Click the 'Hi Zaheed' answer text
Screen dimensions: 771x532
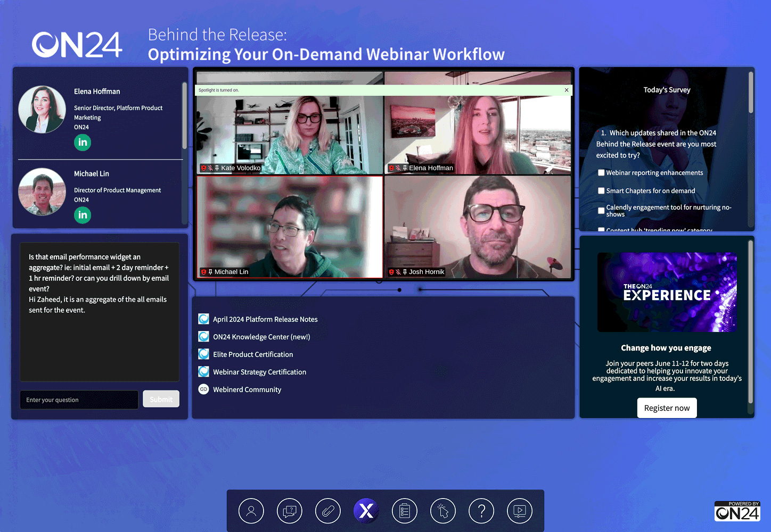[98, 305]
